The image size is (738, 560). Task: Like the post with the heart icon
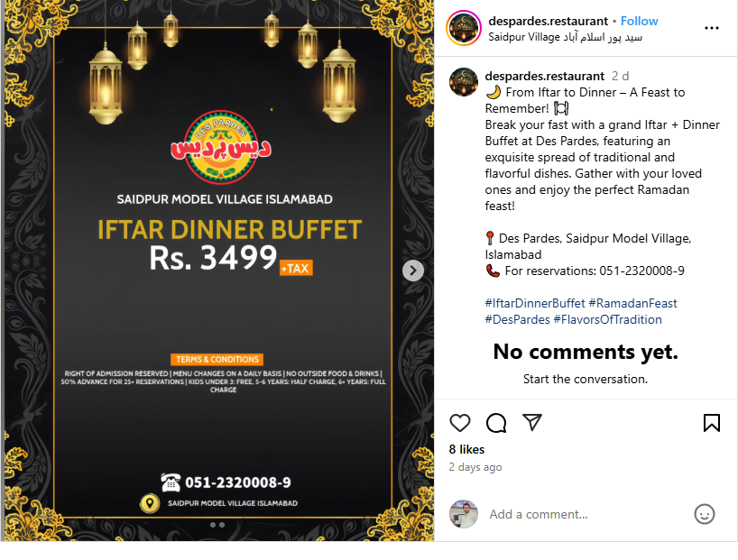point(460,423)
